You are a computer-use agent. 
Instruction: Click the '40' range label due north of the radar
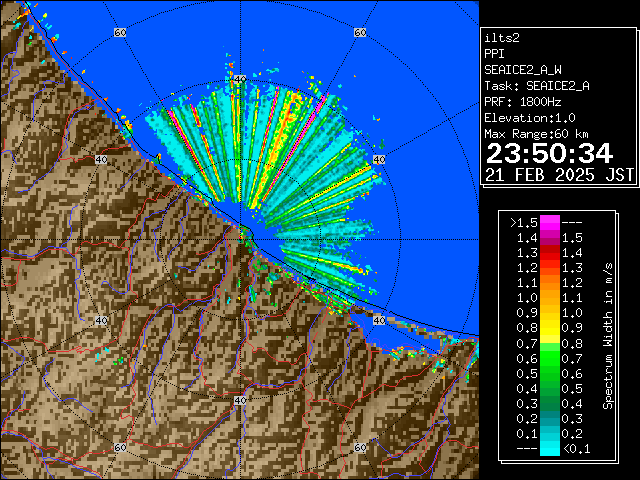tap(240, 79)
